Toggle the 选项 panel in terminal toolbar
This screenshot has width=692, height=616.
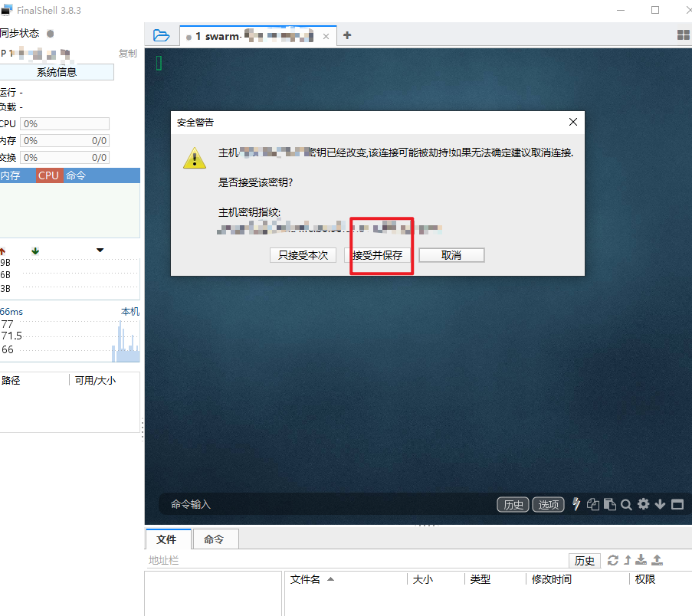click(547, 504)
